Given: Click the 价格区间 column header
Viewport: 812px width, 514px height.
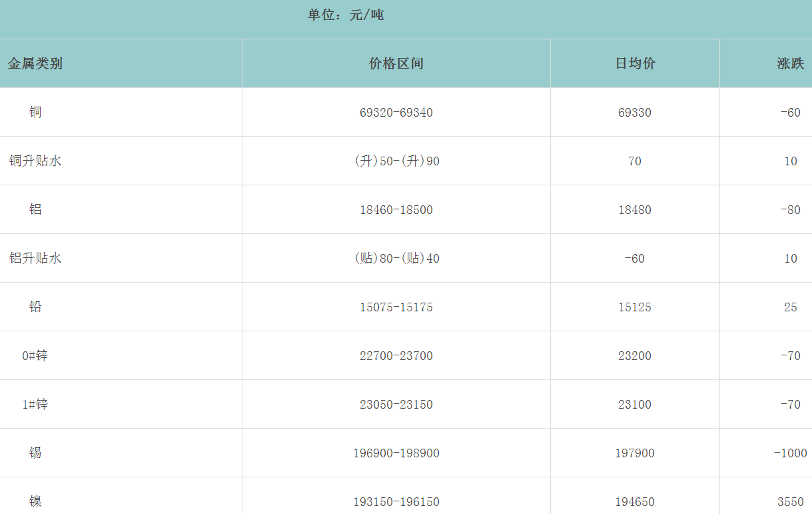Looking at the screenshot, I should pyautogui.click(x=396, y=64).
